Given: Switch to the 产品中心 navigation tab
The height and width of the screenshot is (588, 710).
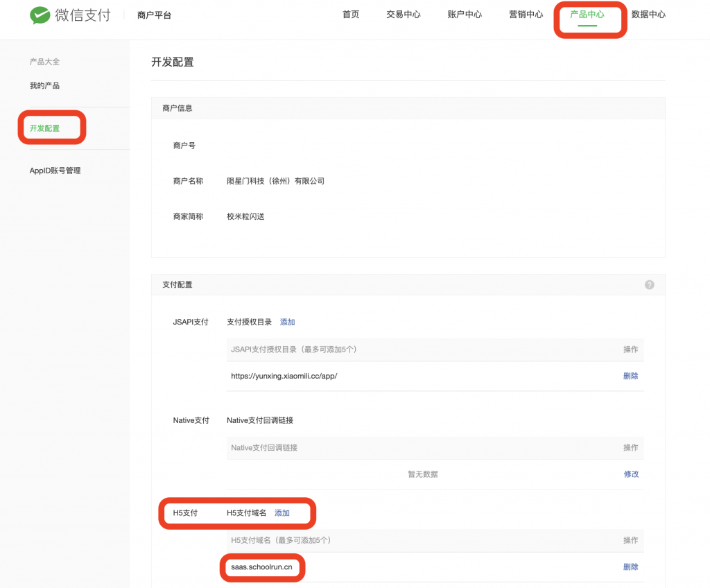Looking at the screenshot, I should (589, 14).
